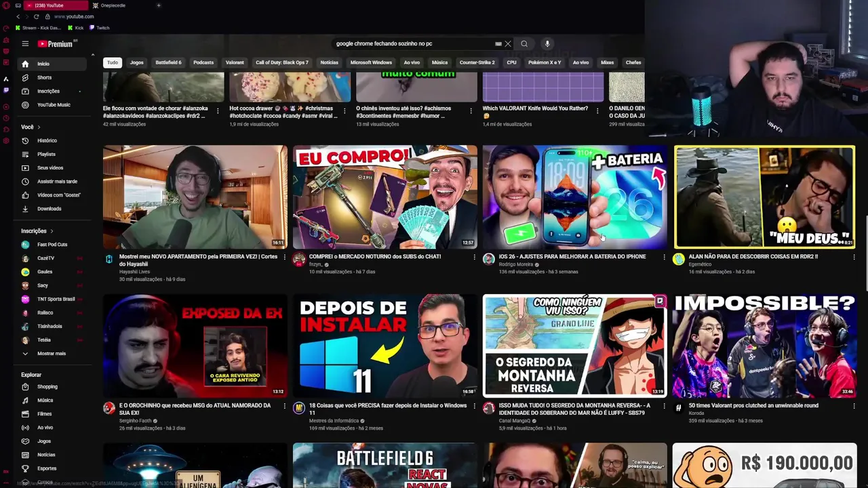868x488 pixels.
Task: Open the EXPOSED DA EX video thumbnail
Action: [195, 346]
